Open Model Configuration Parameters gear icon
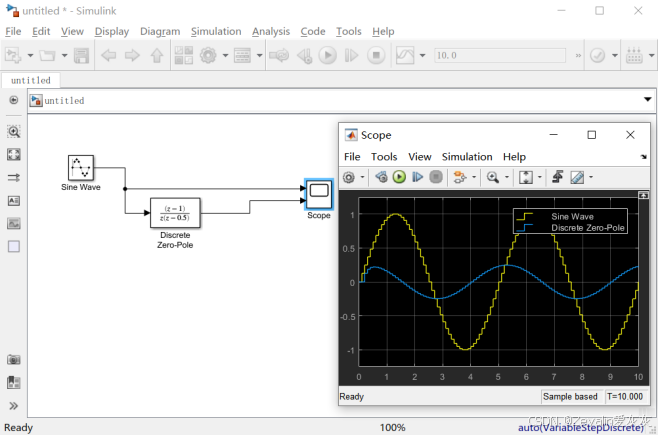The width and height of the screenshot is (659, 435). (208, 55)
